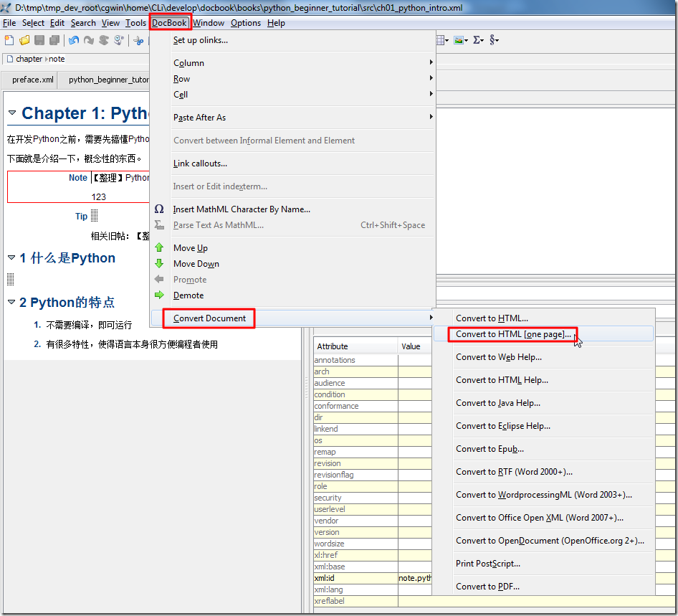The height and width of the screenshot is (616, 678).
Task: Click the blue Undo arrow icon
Action: [x=74, y=40]
